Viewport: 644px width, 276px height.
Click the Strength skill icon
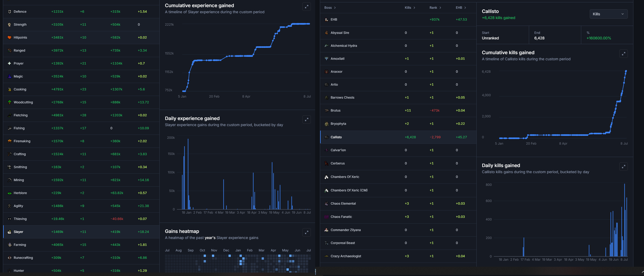coord(10,25)
